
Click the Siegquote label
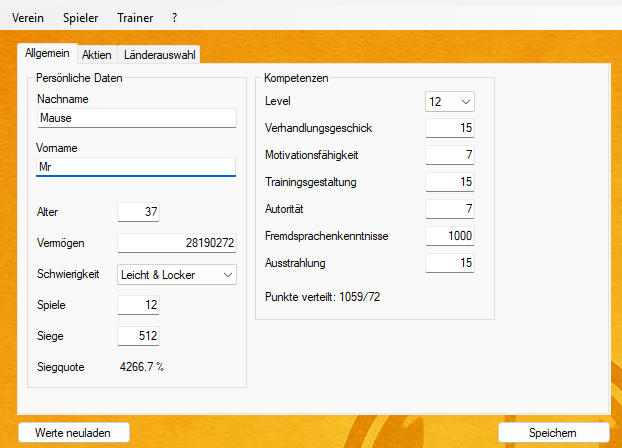click(x=61, y=367)
